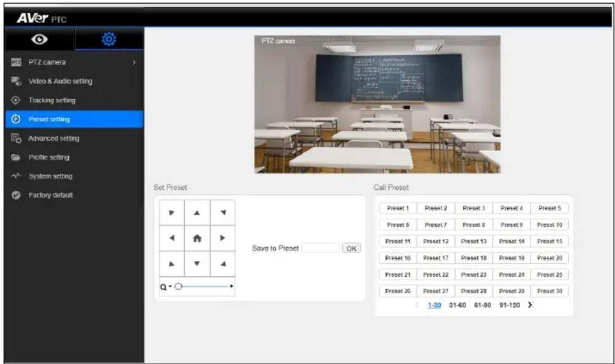Call Preset 30
This screenshot has width=615, height=364.
point(550,291)
